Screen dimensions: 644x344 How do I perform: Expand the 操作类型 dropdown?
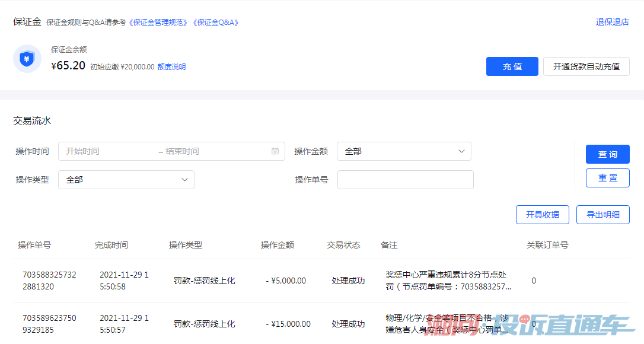126,180
